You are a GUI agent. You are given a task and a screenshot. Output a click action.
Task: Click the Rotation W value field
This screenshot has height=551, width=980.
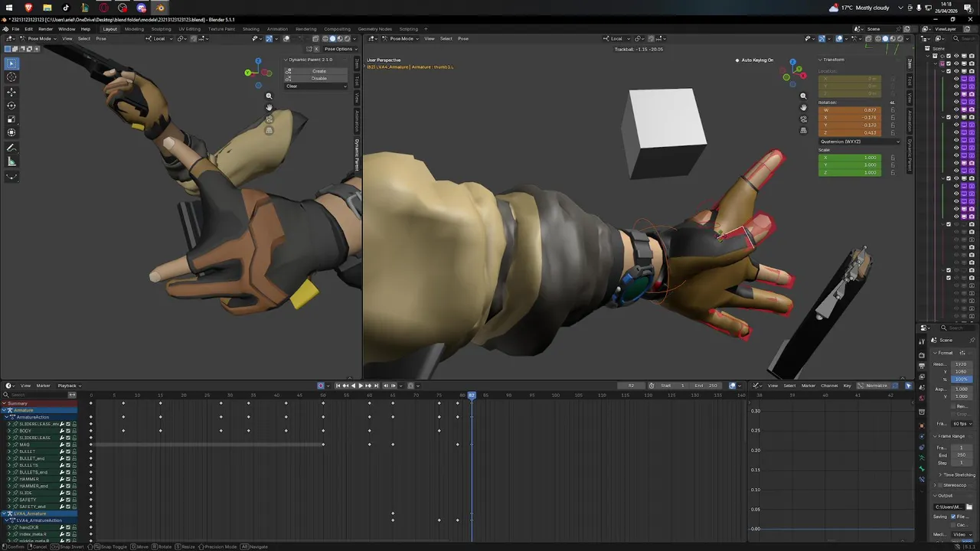tap(850, 110)
